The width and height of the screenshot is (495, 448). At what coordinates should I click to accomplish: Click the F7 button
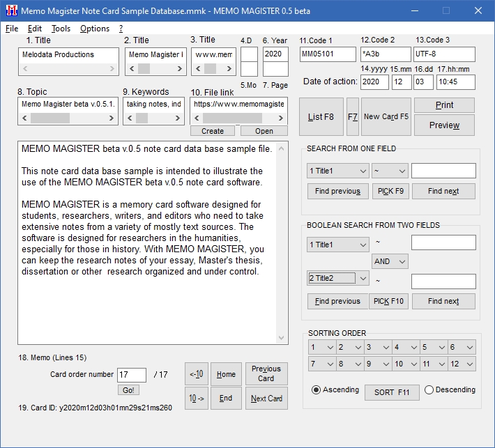coord(353,117)
